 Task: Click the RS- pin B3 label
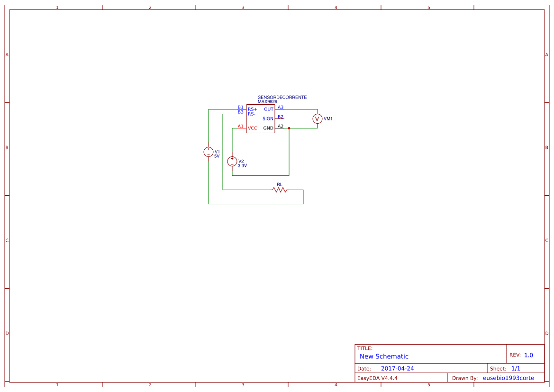(240, 112)
